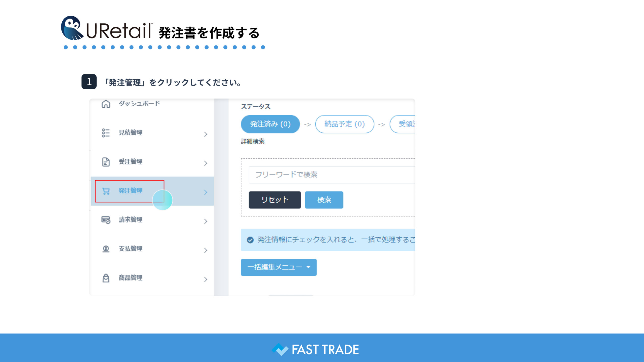The image size is (644, 362).
Task: Click the check icon in info banner
Action: pos(250,240)
